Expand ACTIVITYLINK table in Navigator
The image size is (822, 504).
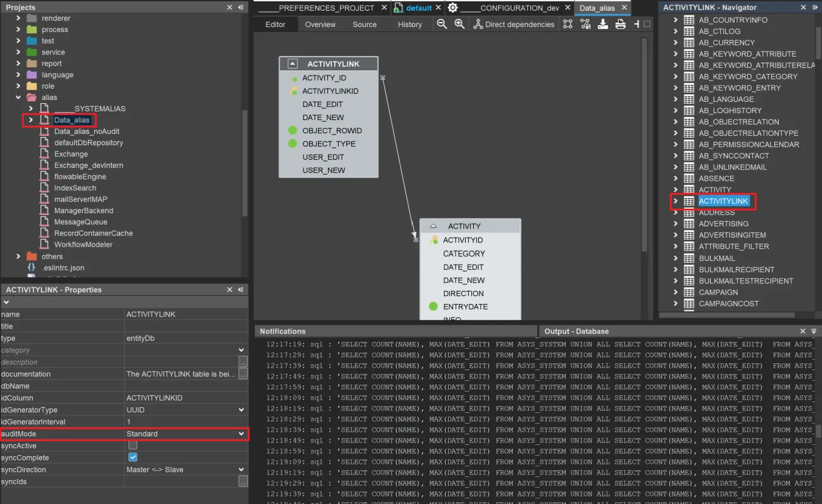tap(676, 201)
